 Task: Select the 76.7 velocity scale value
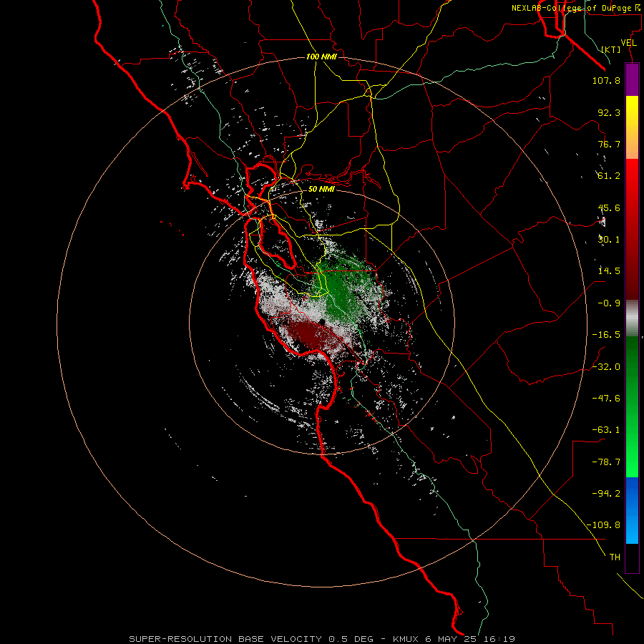tap(609, 144)
